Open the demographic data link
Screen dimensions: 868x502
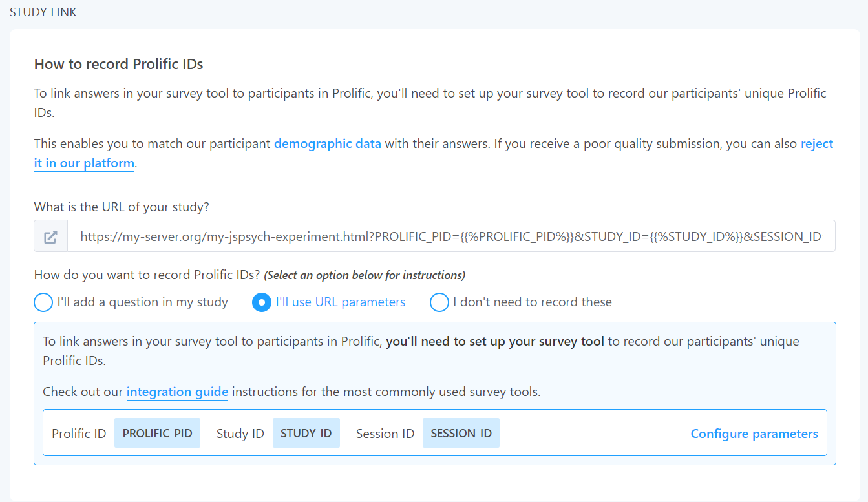(327, 144)
